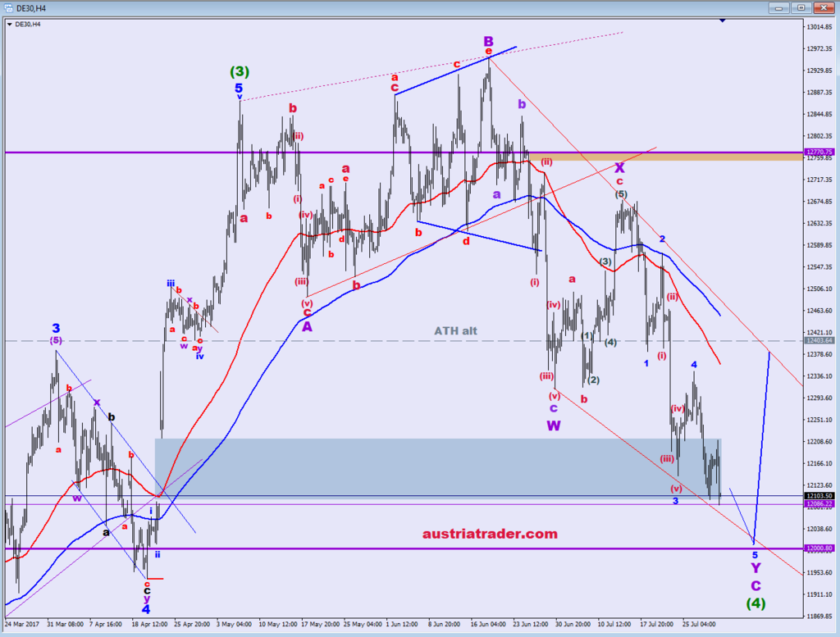Click the 24 Mar 2017 date label

(22, 624)
